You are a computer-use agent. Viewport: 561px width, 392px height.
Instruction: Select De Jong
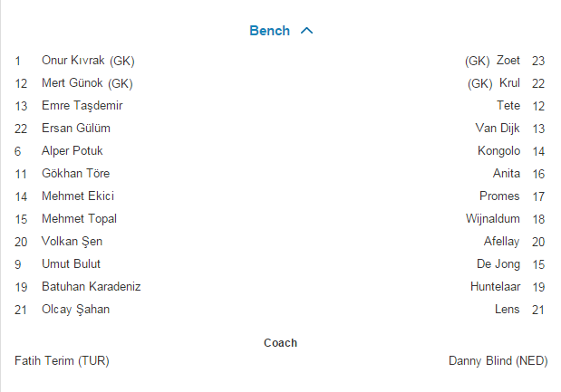click(498, 264)
